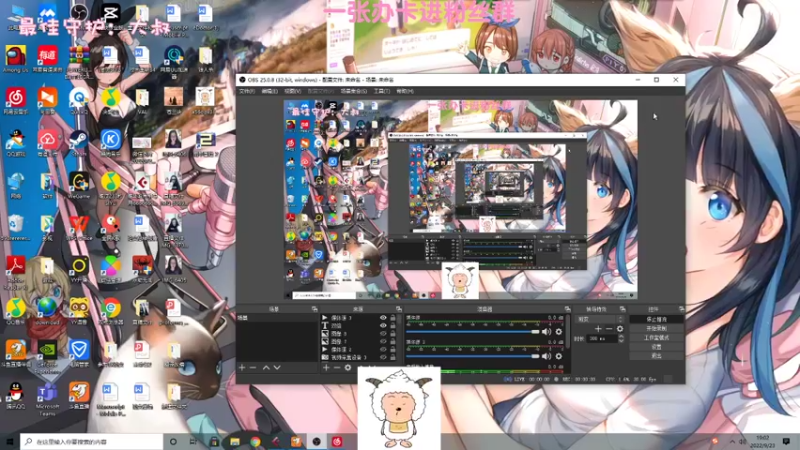Image resolution: width=800 pixels, height=450 pixels.
Task: Open the transition type dropdown in the 转场特效 dock
Action: click(x=600, y=319)
